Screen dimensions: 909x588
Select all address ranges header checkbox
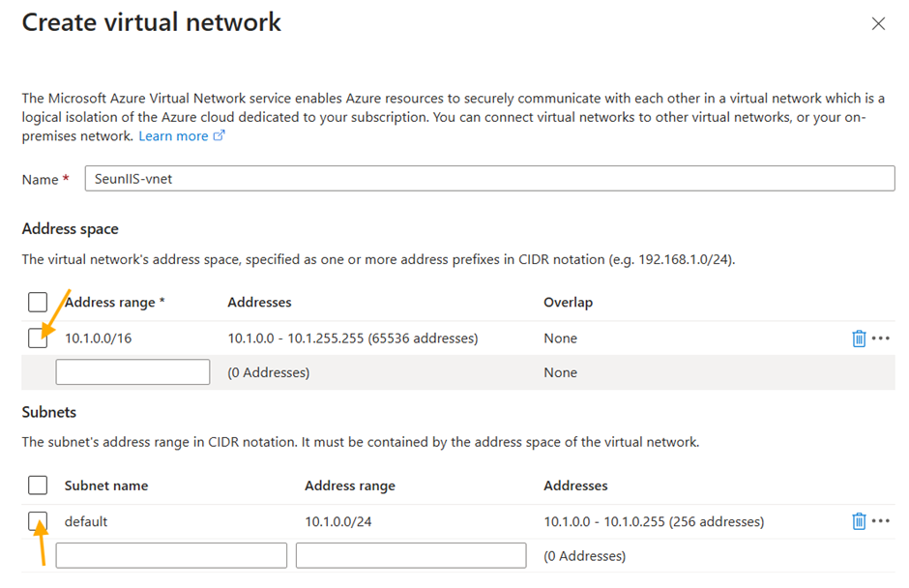[38, 303]
